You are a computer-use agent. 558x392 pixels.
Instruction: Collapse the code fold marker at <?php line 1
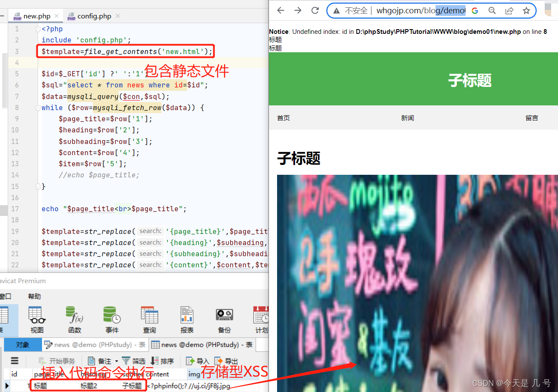click(38, 29)
